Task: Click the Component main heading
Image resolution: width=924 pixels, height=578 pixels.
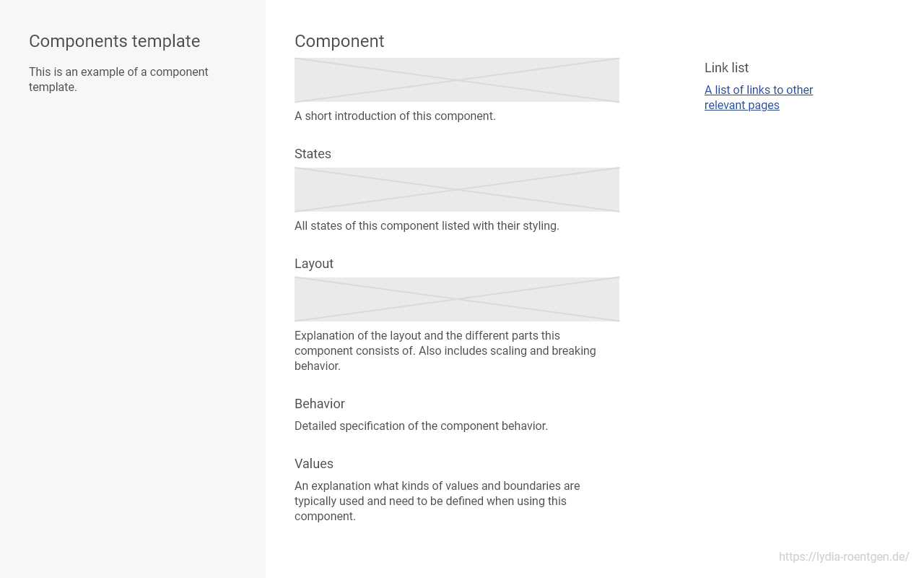Action: point(339,41)
